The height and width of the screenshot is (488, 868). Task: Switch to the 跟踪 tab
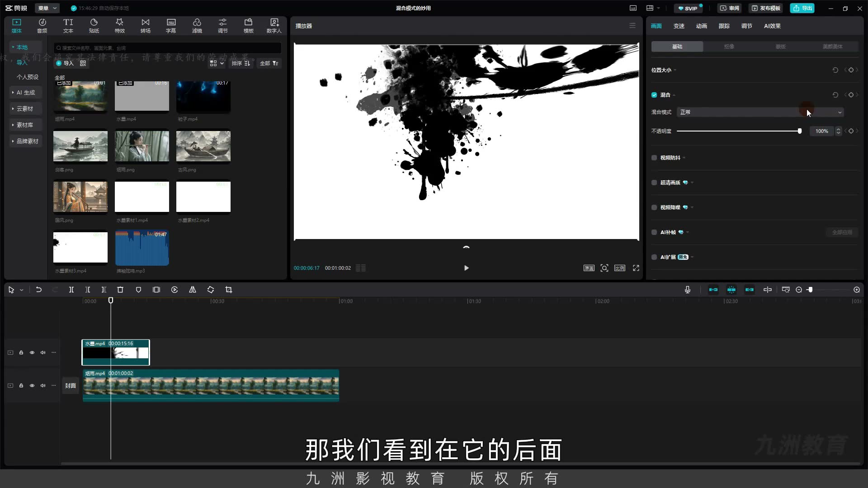coord(724,26)
